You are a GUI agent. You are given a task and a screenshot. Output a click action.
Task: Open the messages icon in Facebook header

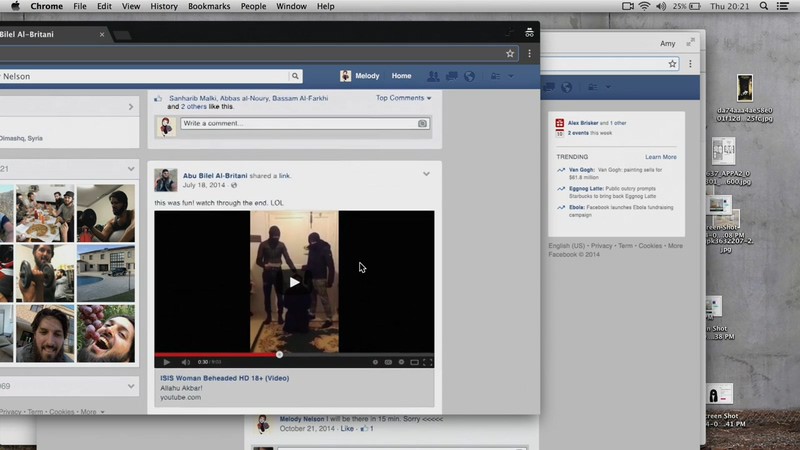pos(452,76)
